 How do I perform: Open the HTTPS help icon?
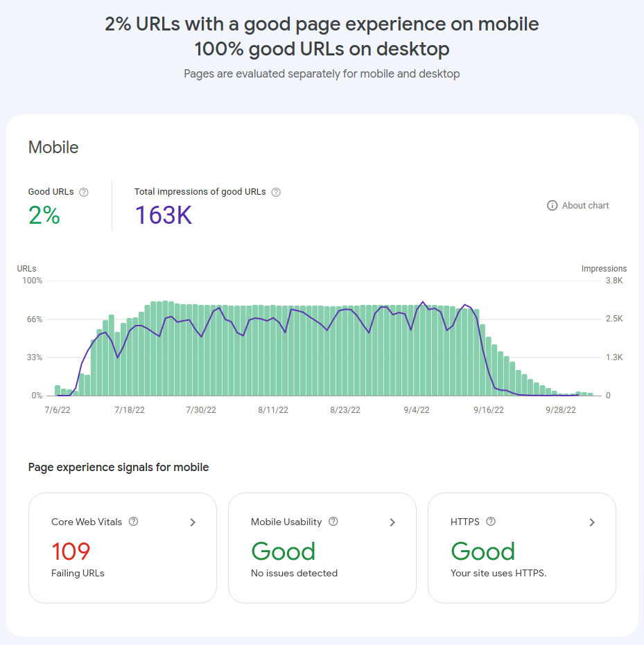click(491, 522)
